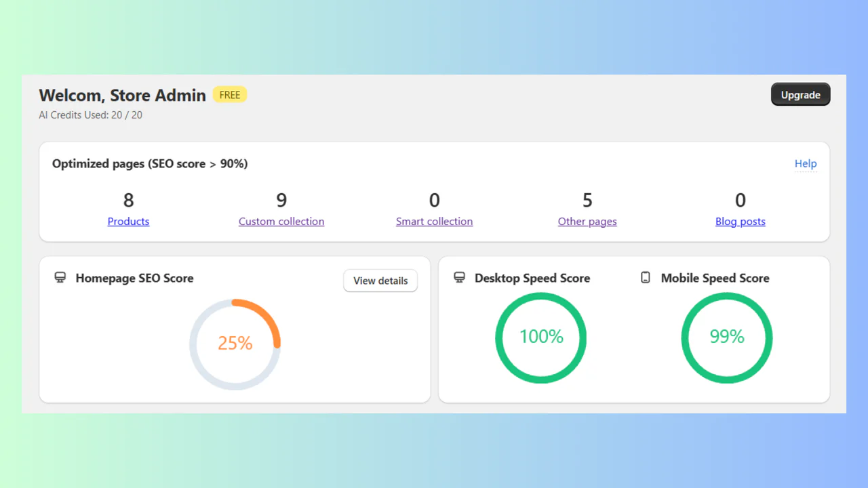Click the yellow FREE plan badge
Image resolution: width=868 pixels, height=488 pixels.
point(229,95)
